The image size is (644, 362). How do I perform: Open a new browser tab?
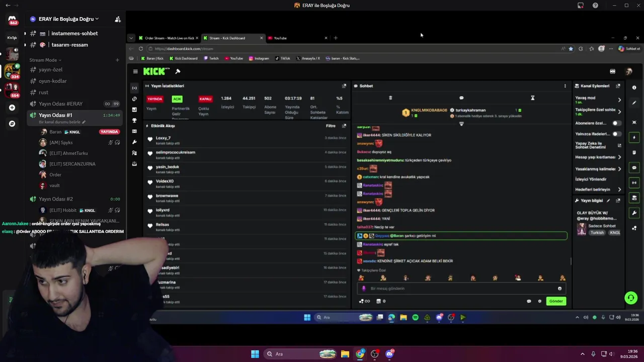[336, 38]
